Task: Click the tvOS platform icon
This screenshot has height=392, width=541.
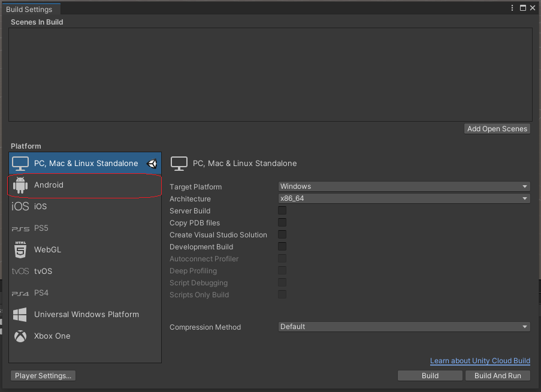Action: pyautogui.click(x=20, y=272)
